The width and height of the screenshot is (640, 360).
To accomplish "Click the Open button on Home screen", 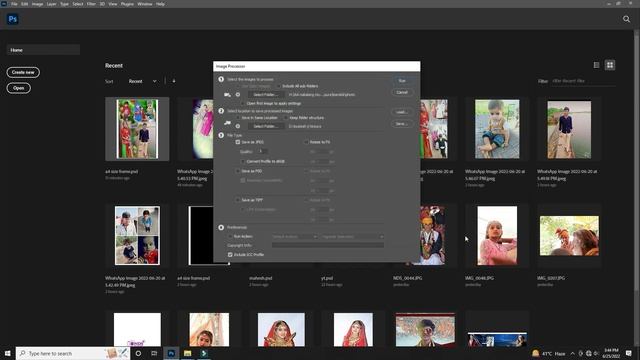I will pos(18,88).
